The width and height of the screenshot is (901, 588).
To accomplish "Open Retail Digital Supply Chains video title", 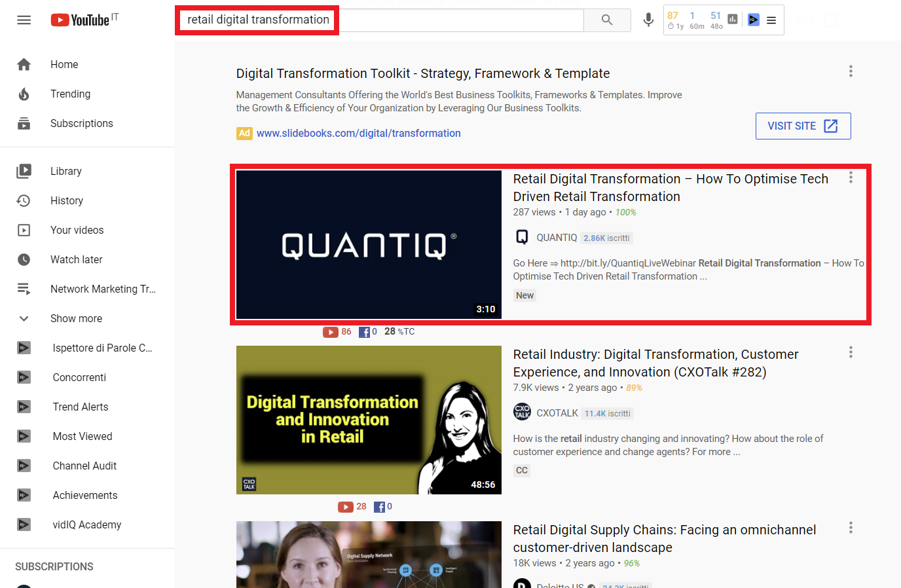I will 665,539.
